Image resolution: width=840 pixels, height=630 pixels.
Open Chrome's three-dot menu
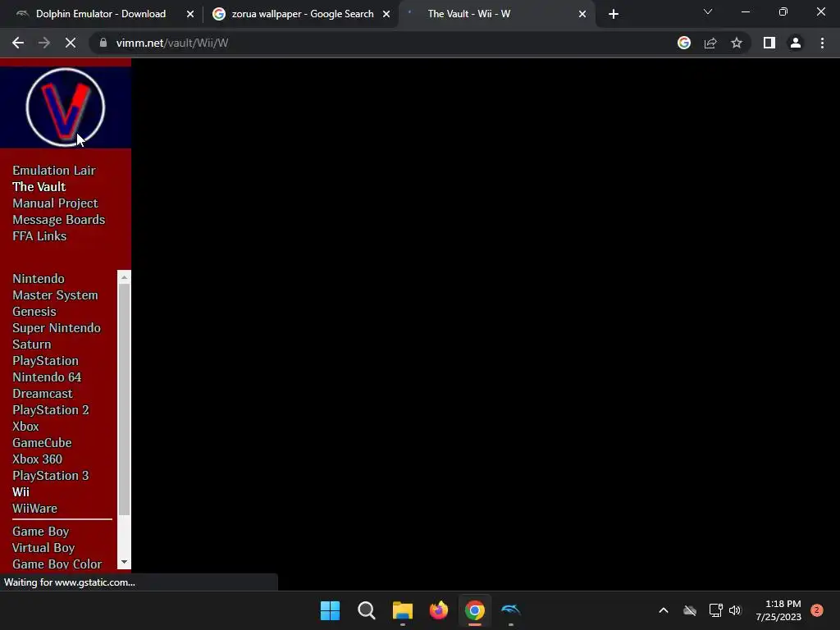point(822,43)
